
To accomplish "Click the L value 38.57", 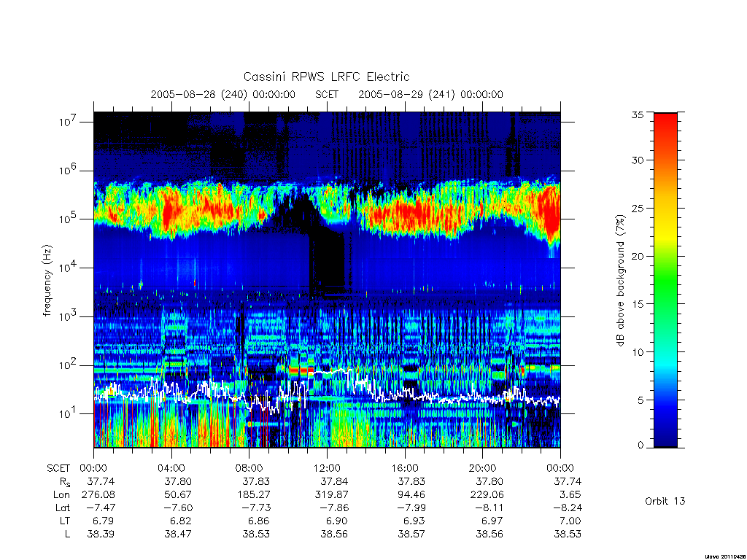I will pos(412,534).
